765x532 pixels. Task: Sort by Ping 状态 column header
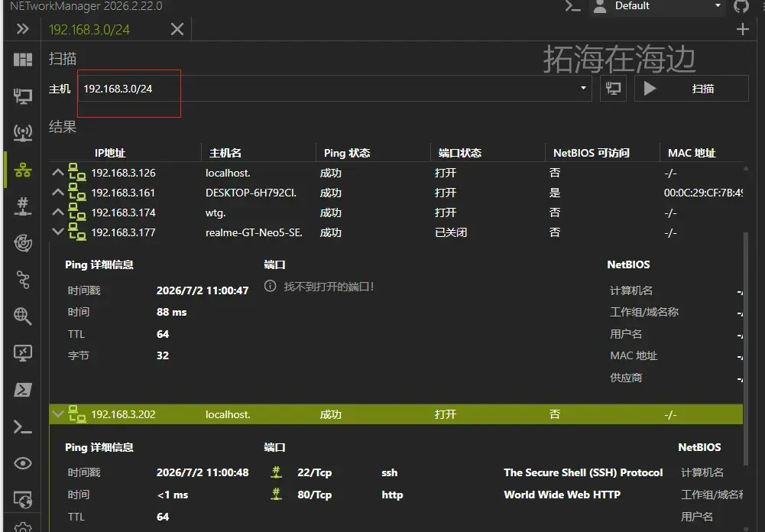347,153
